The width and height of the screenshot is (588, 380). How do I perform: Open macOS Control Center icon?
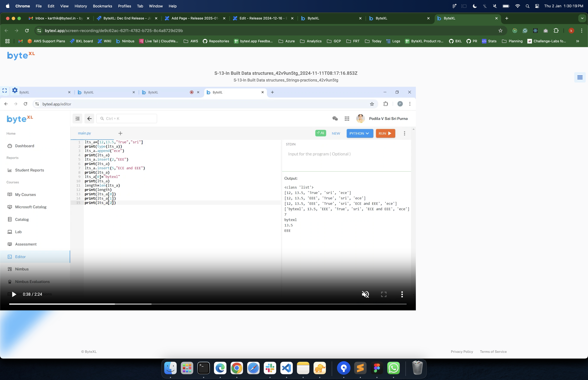point(537,6)
